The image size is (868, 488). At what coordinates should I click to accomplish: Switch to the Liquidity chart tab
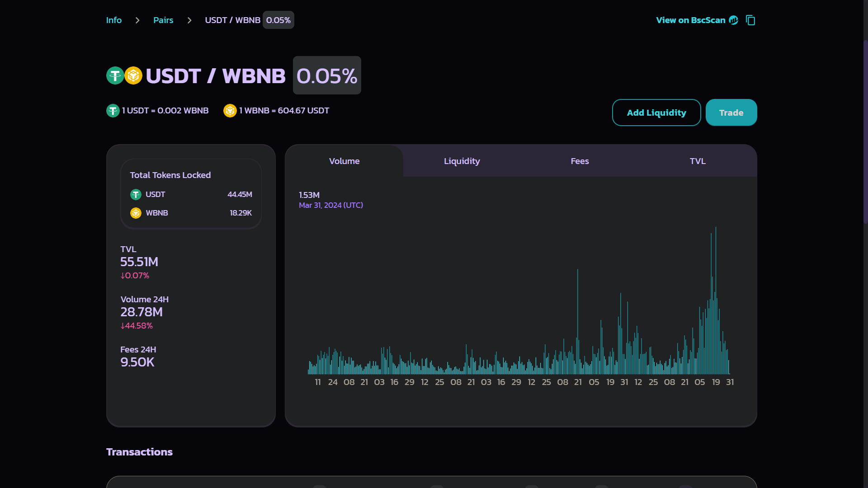click(462, 161)
